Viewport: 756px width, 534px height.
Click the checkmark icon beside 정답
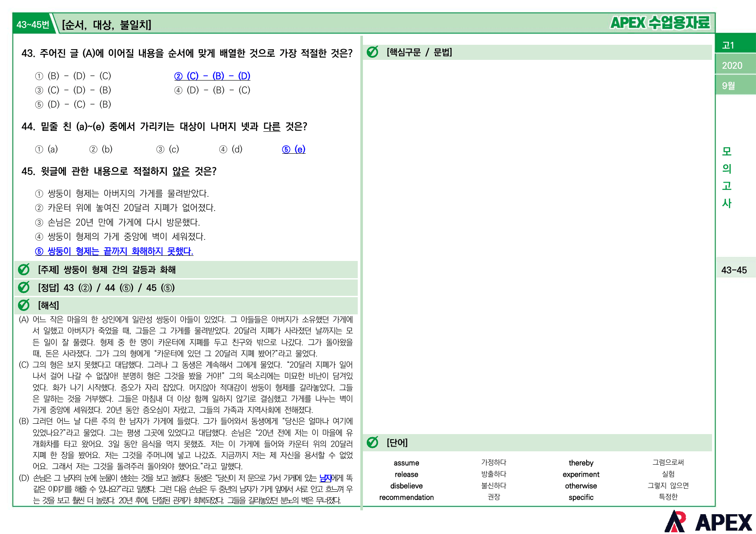24,287
